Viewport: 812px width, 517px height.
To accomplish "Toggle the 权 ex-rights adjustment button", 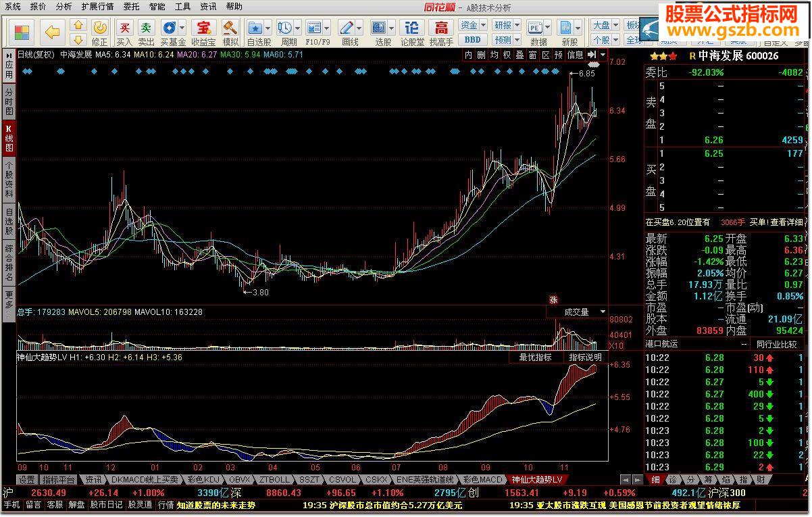I will click(507, 55).
